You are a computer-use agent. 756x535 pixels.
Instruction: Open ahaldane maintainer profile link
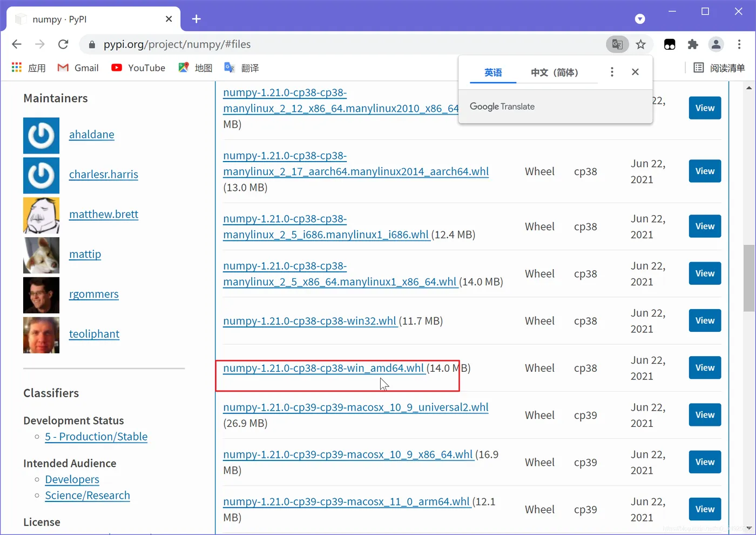click(92, 135)
